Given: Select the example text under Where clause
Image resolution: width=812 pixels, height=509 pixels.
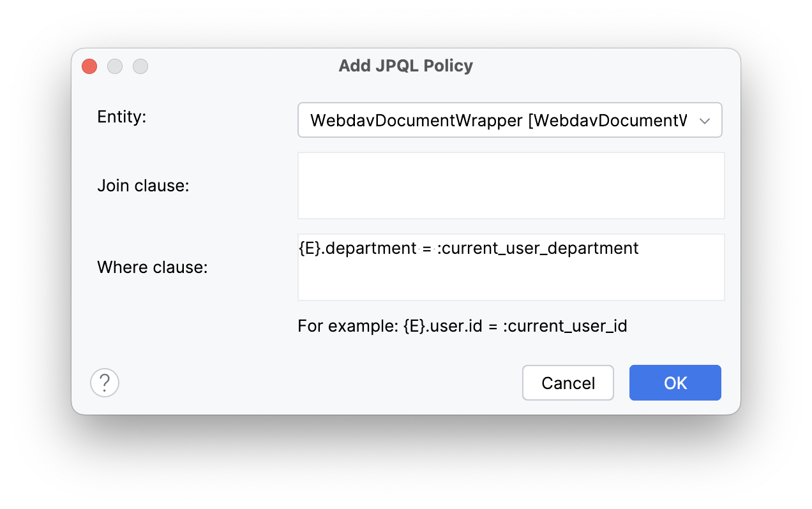Looking at the screenshot, I should point(462,326).
